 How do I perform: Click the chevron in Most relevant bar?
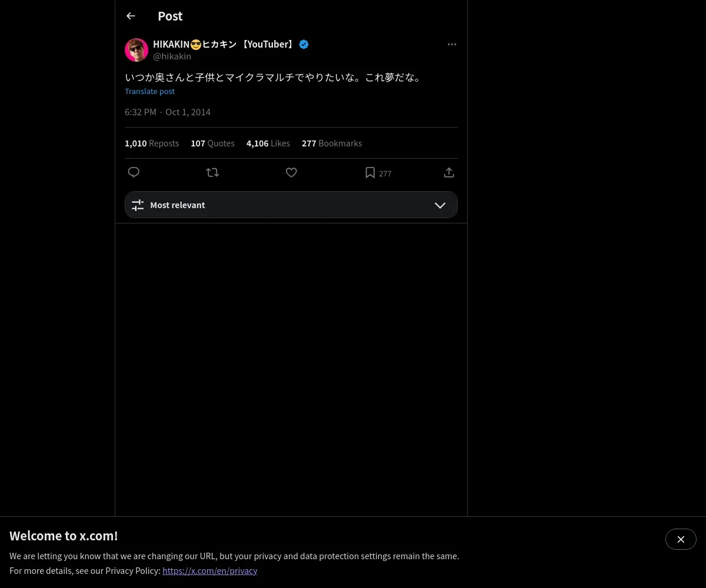click(x=440, y=205)
